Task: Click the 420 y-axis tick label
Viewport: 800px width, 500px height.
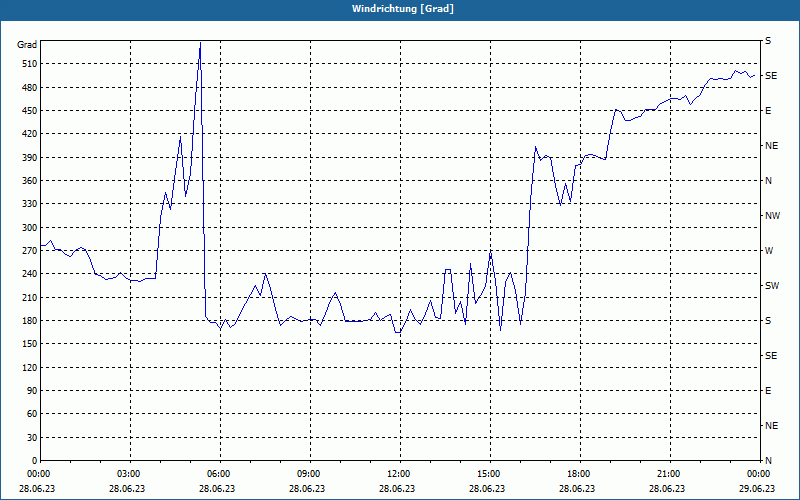Action: coord(30,134)
